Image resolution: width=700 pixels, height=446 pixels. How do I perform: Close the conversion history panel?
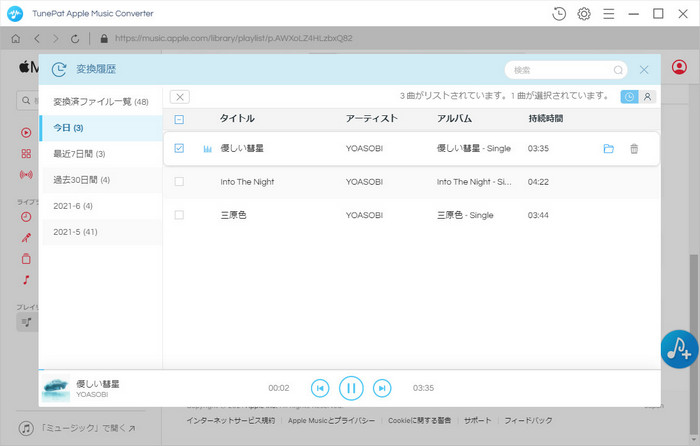pos(644,70)
